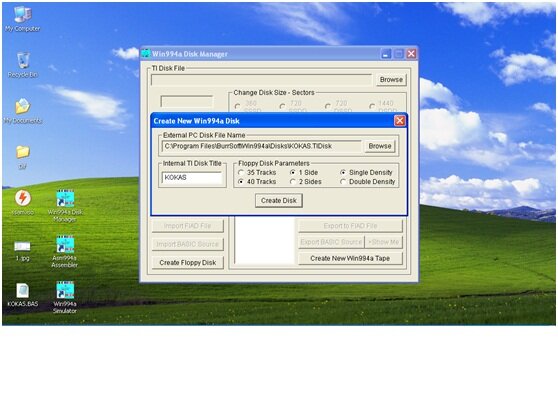Viewport: 558px width, 403px height.
Task: Browse for External PC Disk File Name
Action: pos(380,146)
